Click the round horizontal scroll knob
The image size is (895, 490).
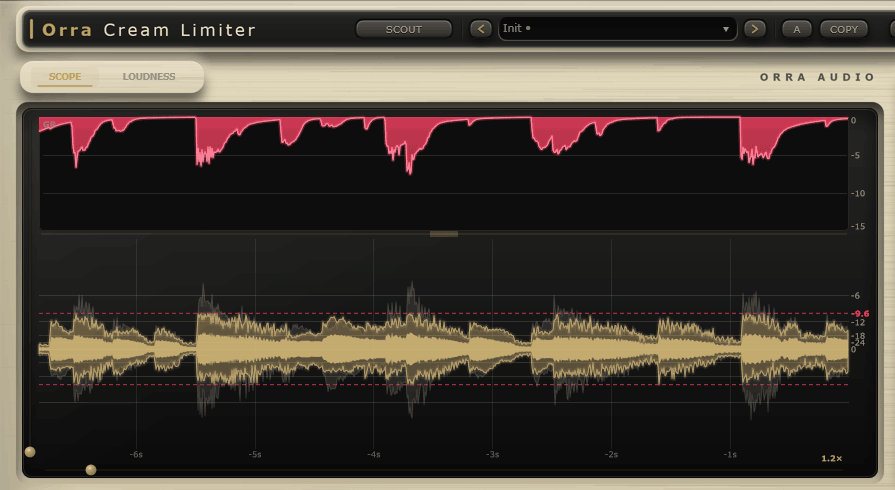(x=91, y=470)
